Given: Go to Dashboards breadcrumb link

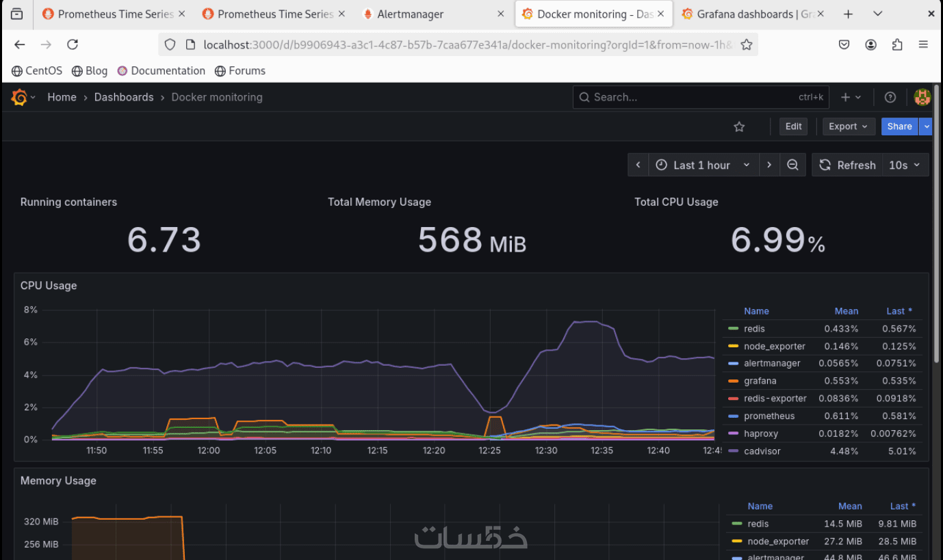Looking at the screenshot, I should pos(124,97).
